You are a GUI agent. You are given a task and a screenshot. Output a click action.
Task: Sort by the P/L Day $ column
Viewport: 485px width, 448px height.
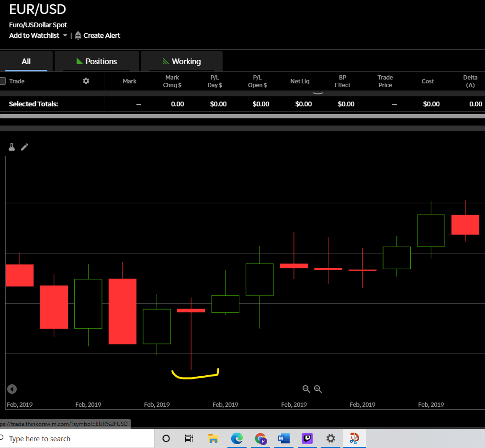point(214,81)
